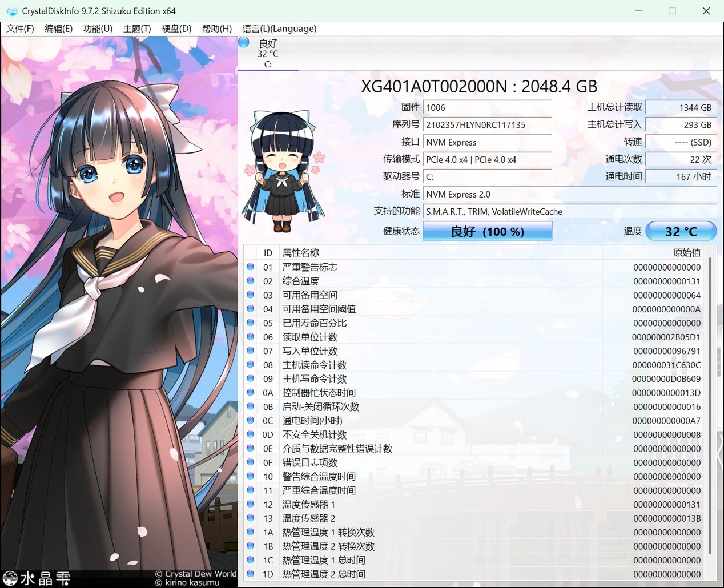The height and width of the screenshot is (588, 724).
Task: Select the C: drive tab showing 良好 32 °C
Action: click(x=268, y=53)
